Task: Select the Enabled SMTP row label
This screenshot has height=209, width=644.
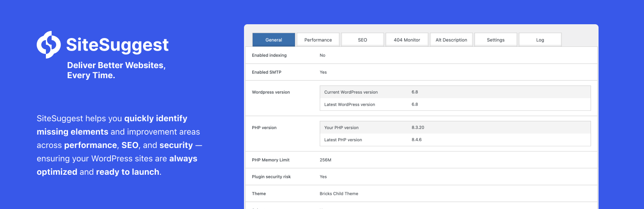Action: pyautogui.click(x=267, y=72)
